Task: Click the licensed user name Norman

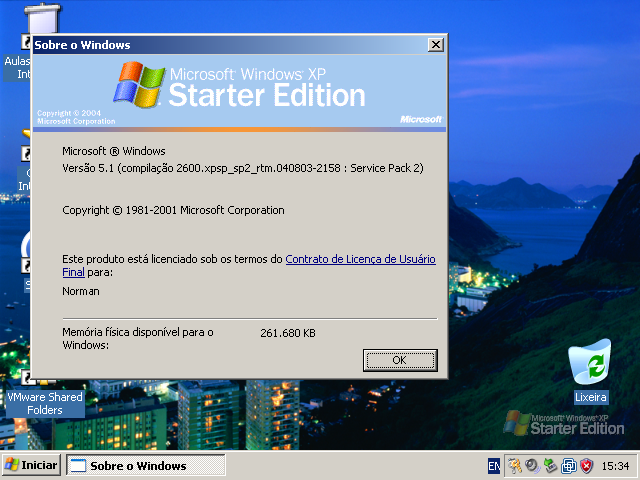Action: coord(81,291)
